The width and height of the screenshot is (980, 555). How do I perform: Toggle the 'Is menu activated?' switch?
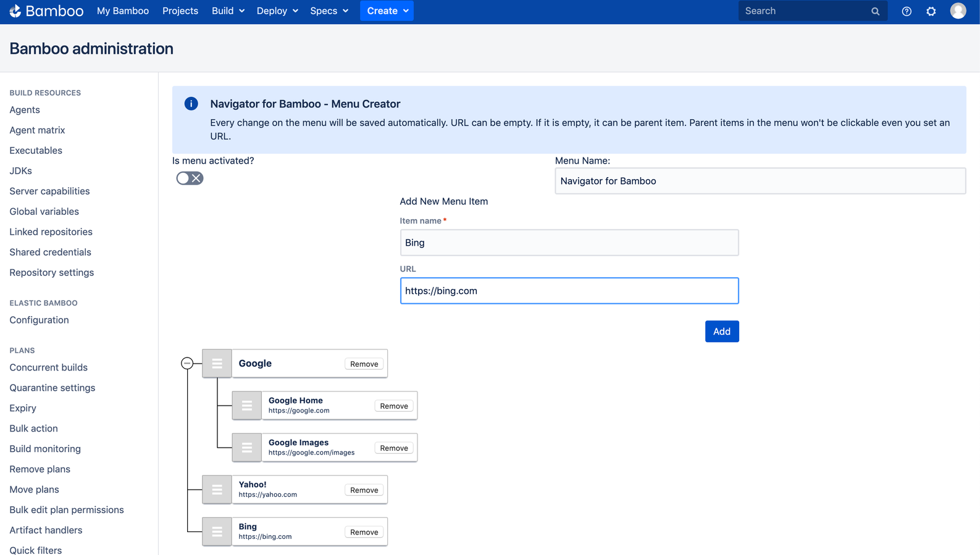click(190, 178)
